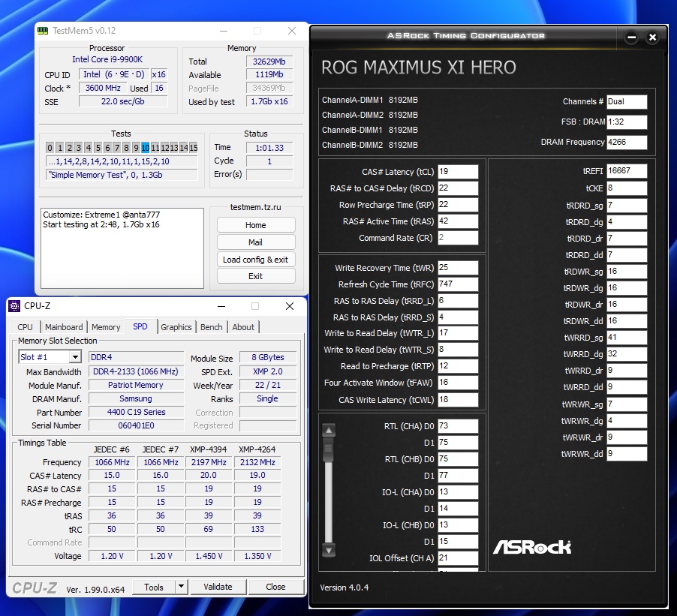Click the 'Patriot Memory' module manufacturer value
Image resolution: width=677 pixels, height=616 pixels.
(136, 385)
